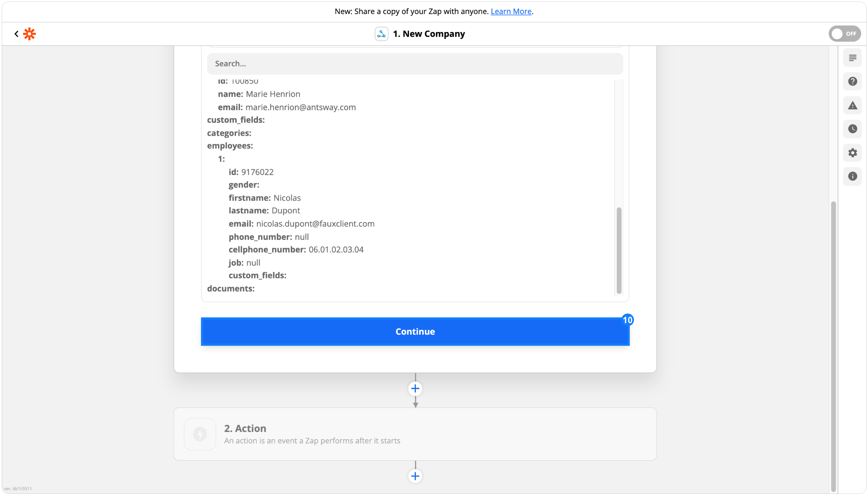Screen dimensions: 868x495
Task: Toggle the Zap ON/OFF switch
Action: coord(845,34)
